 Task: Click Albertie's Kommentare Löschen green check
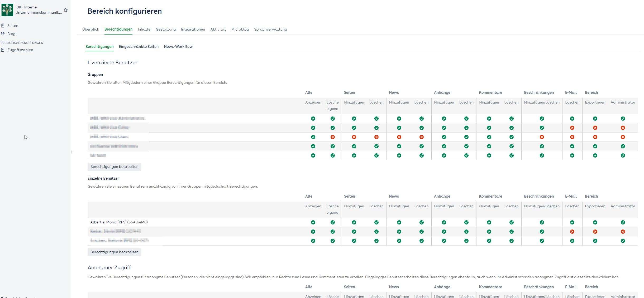[512, 222]
